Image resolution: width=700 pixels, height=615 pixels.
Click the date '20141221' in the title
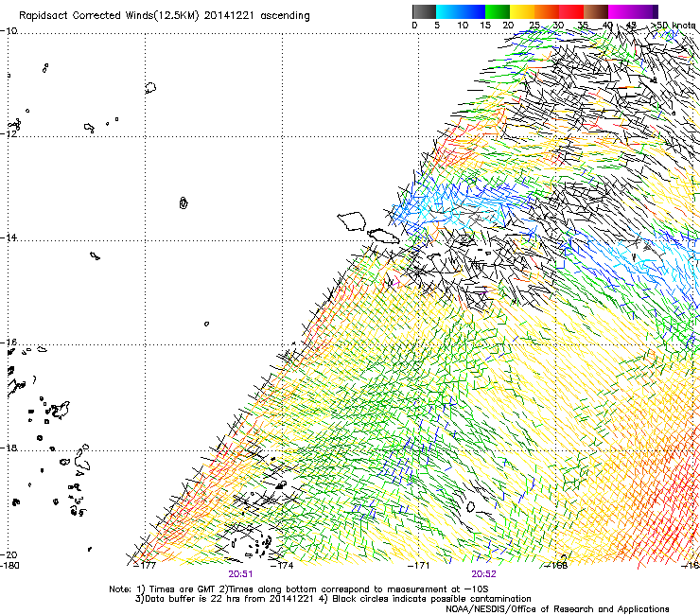(x=229, y=15)
